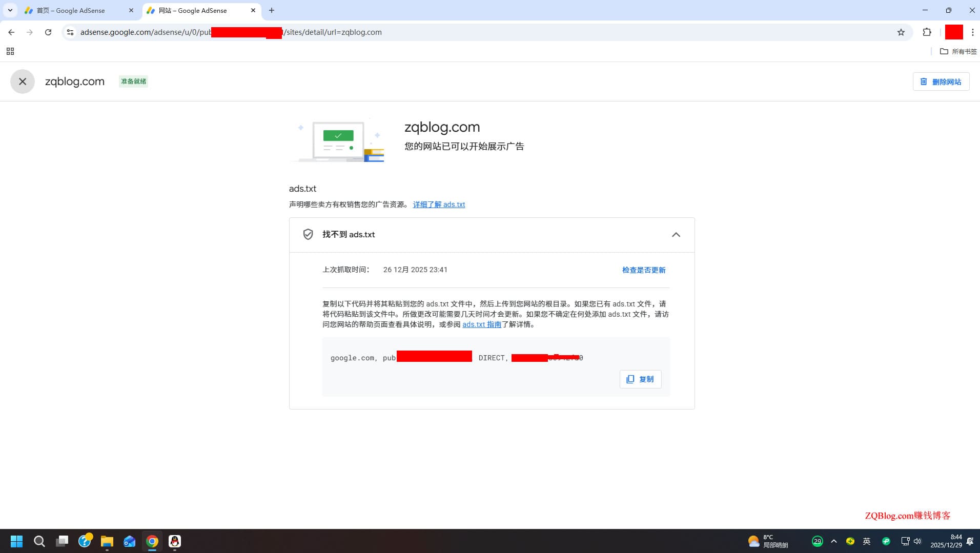Image resolution: width=980 pixels, height=553 pixels.
Task: Open the apps grid in bookmarks bar
Action: [10, 51]
